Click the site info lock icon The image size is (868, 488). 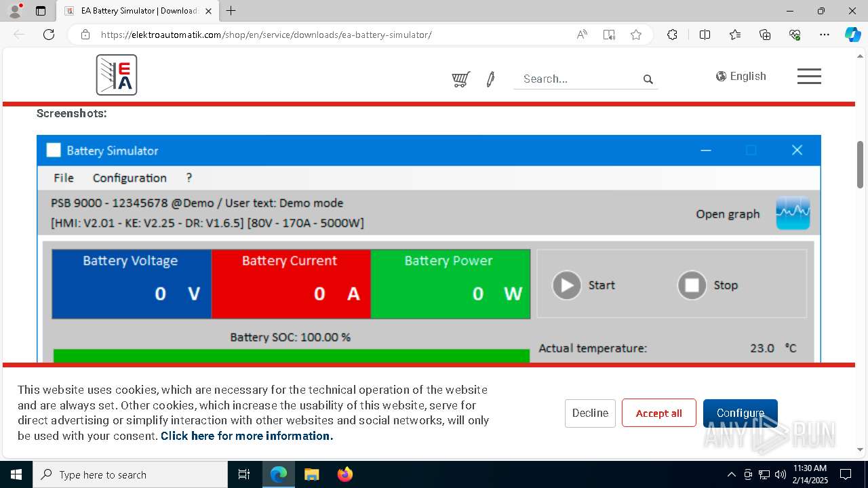coord(85,35)
